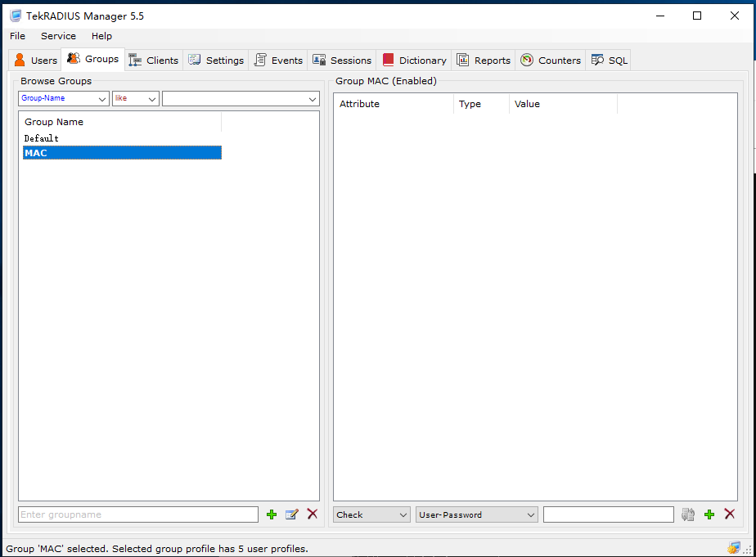
Task: Go to the Settings tab
Action: pyautogui.click(x=216, y=61)
